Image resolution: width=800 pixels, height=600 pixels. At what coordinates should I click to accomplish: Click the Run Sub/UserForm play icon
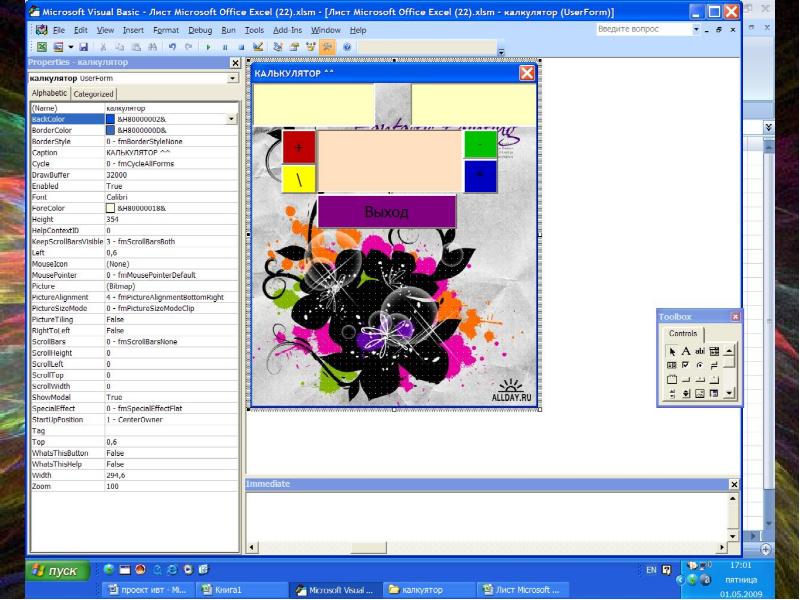coord(208,47)
